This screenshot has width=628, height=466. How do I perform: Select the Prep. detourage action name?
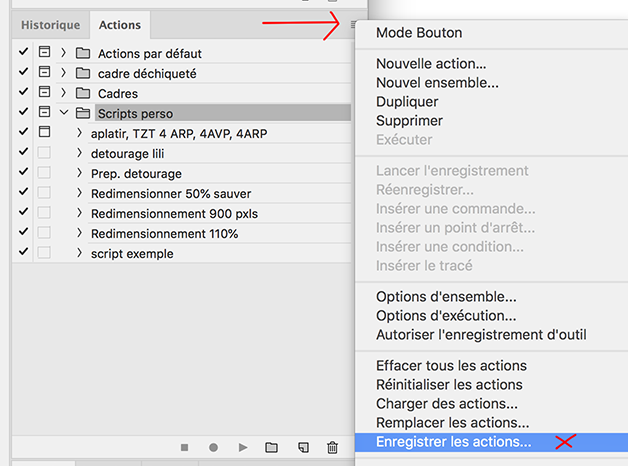[136, 174]
